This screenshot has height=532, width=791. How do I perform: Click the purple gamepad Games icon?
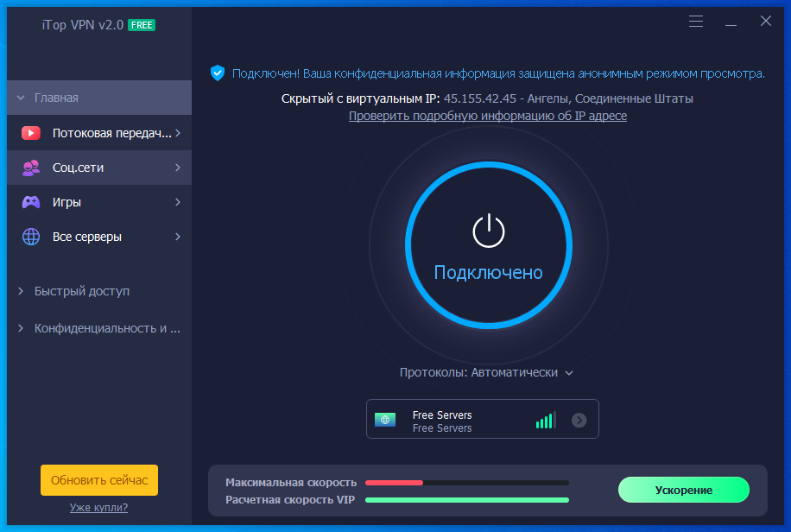(x=31, y=202)
